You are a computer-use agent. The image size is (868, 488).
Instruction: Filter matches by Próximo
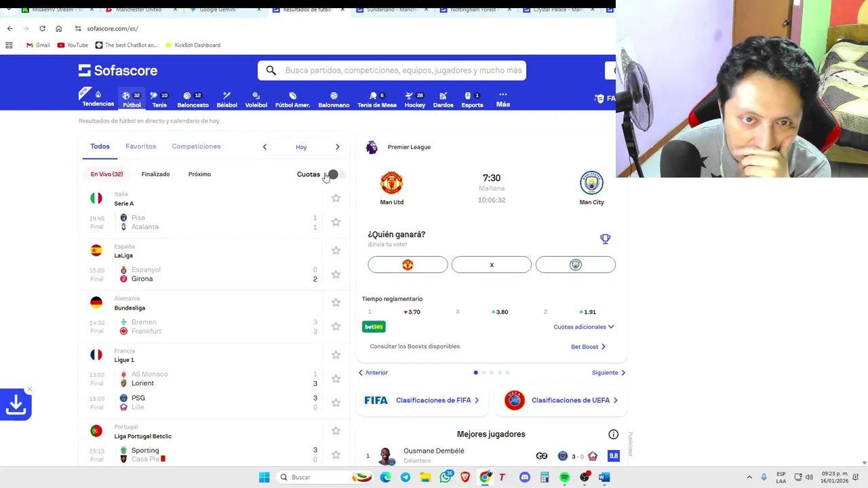tap(199, 174)
